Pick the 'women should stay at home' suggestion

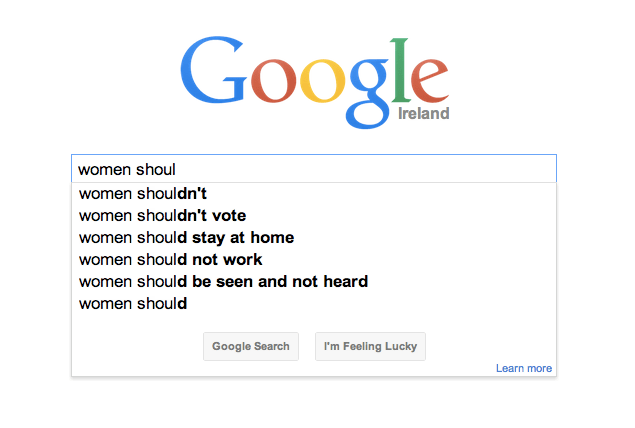click(186, 237)
